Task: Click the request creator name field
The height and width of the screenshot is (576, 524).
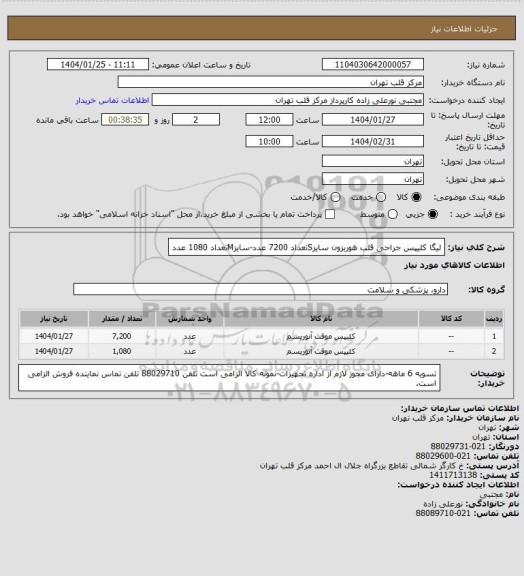Action: 288,100
